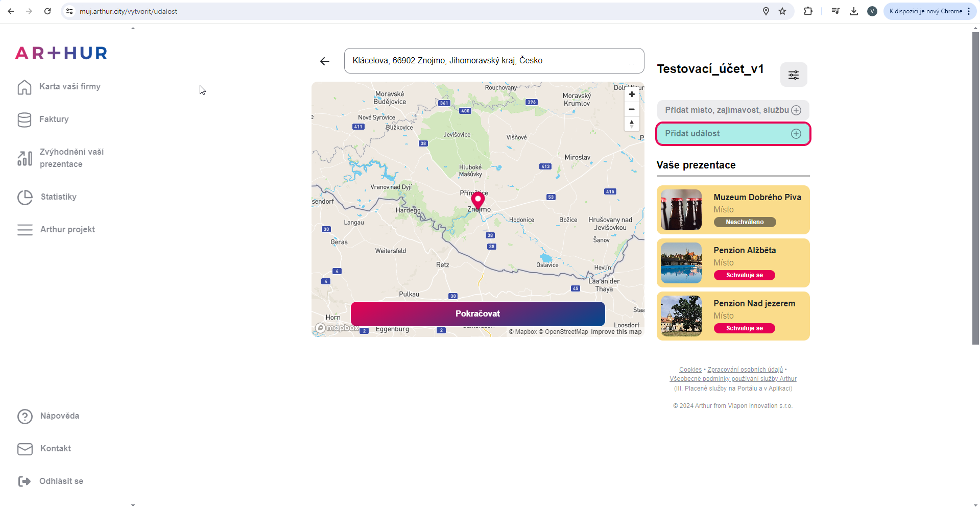This screenshot has width=980, height=509.
Task: Open the Cookies link in footer
Action: [x=690, y=370]
